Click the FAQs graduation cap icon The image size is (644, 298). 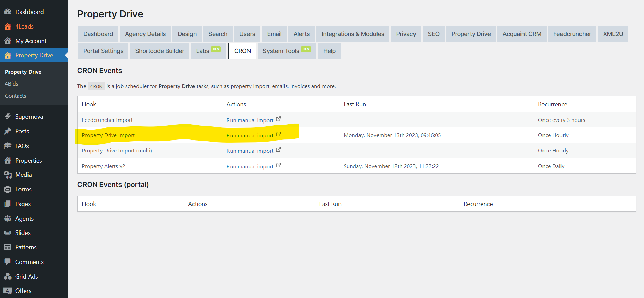[7, 146]
